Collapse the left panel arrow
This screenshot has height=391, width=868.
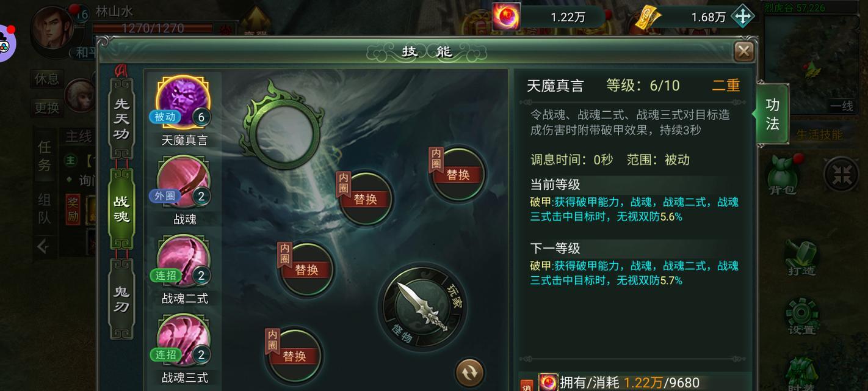[x=43, y=246]
